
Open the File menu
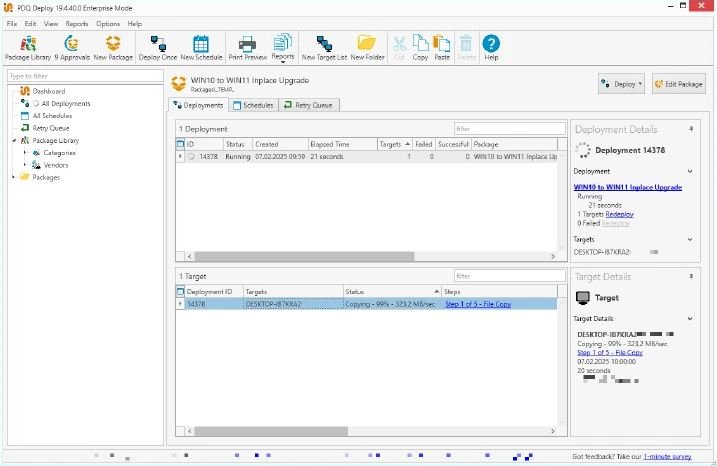tap(12, 24)
